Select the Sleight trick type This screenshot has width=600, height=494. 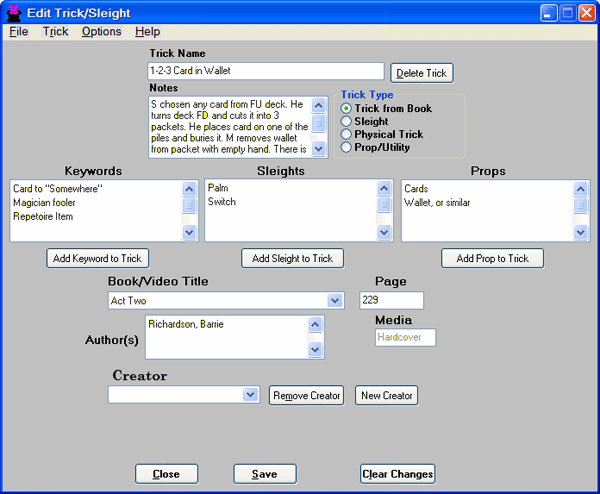pyautogui.click(x=347, y=121)
